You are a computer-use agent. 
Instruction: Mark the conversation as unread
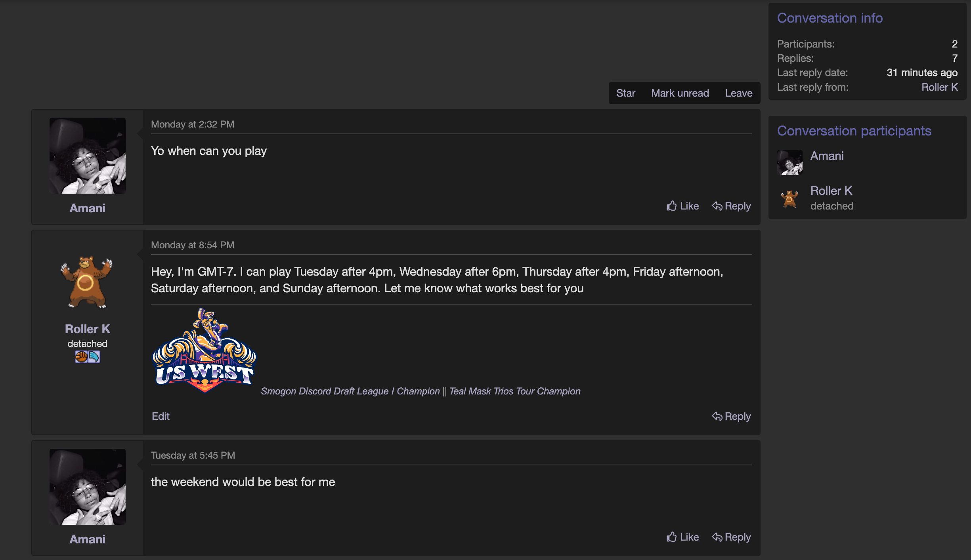(680, 93)
